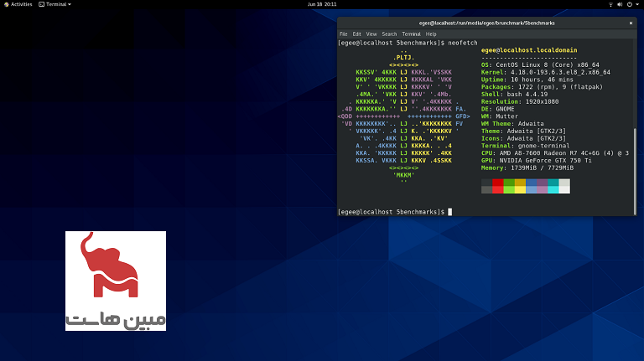644x361 pixels.
Task: Click the yellow color block in neofetch
Action: pyautogui.click(x=520, y=186)
